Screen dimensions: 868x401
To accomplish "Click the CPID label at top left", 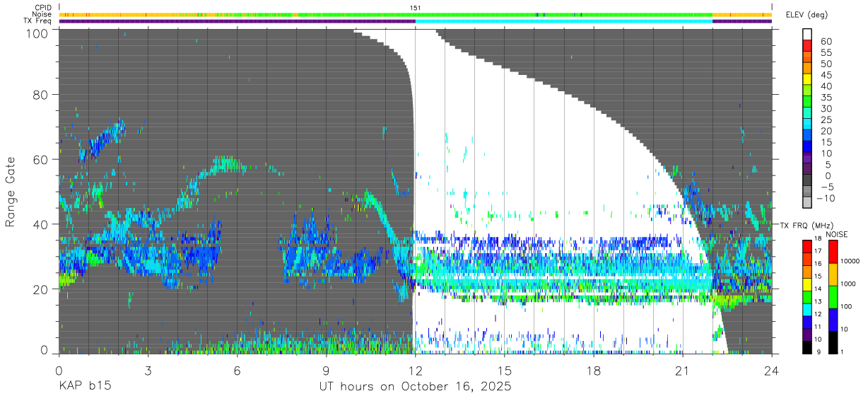I will coord(42,8).
